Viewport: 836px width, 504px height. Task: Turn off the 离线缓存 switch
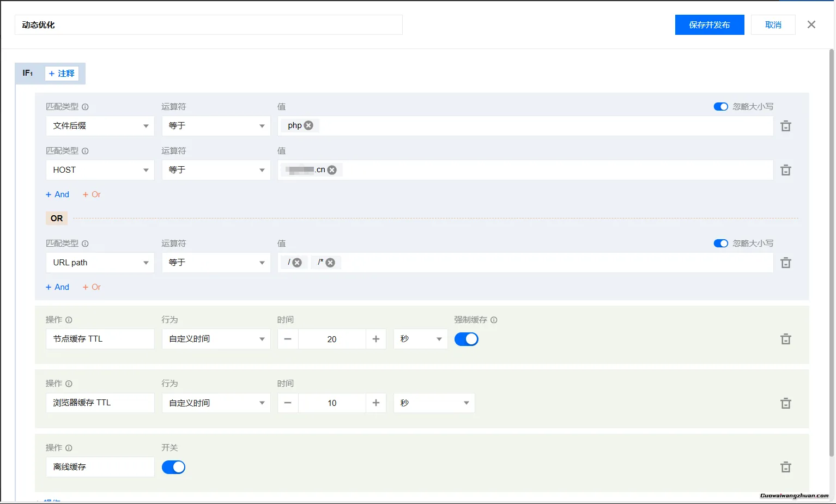point(173,467)
